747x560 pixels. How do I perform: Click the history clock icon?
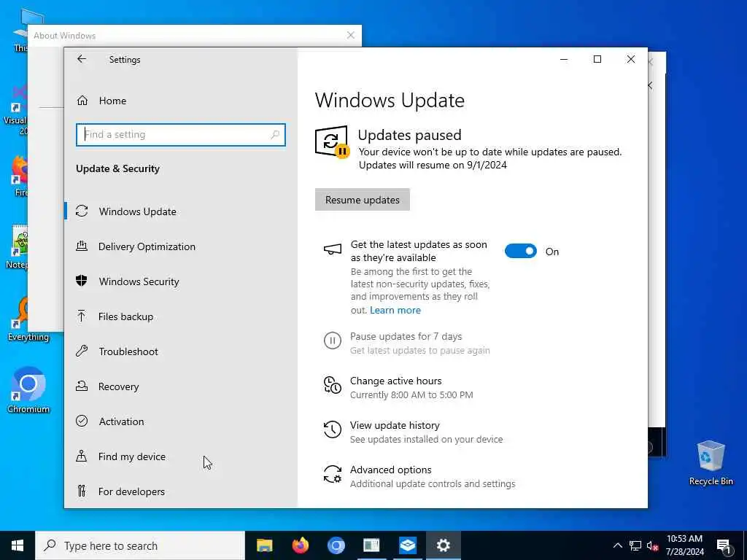tap(333, 429)
